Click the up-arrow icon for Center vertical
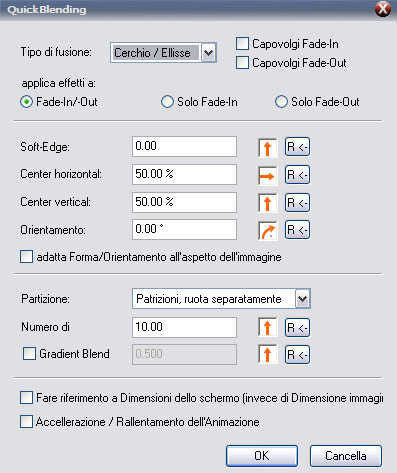The height and width of the screenshot is (473, 397). 267,203
